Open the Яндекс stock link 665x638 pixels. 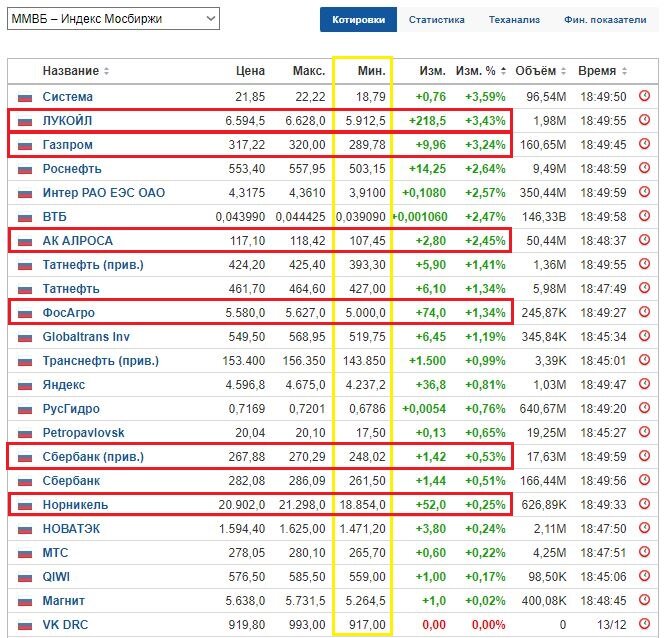(64, 385)
